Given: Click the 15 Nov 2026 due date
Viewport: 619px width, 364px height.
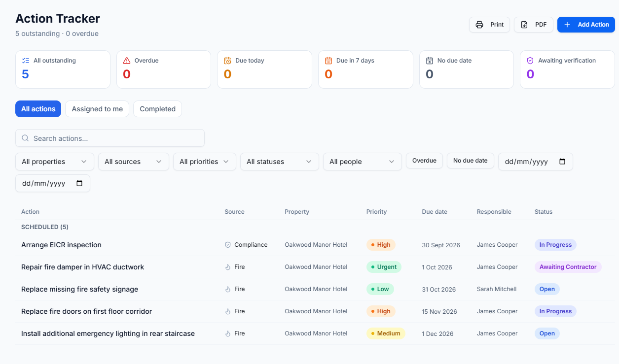Looking at the screenshot, I should [439, 312].
